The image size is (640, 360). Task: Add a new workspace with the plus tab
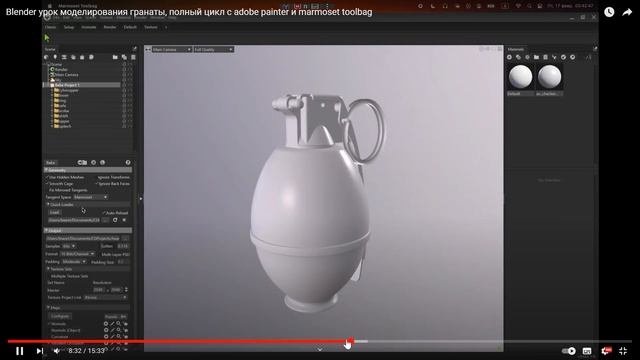(x=166, y=27)
